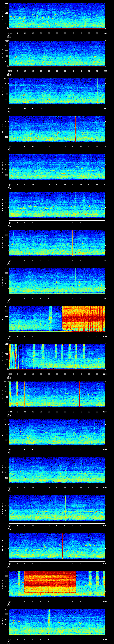Click the 12:00 end-of-axis time label

[105, 412]
